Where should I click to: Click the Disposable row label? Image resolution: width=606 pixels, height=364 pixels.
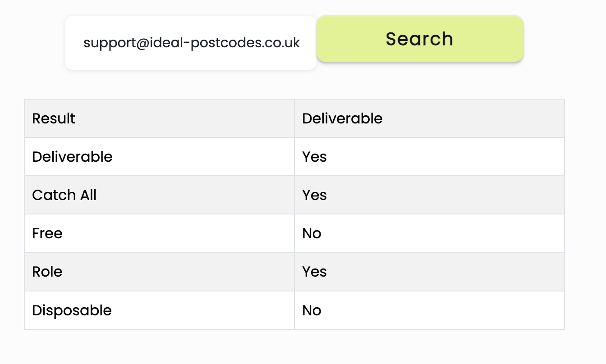pyautogui.click(x=72, y=310)
